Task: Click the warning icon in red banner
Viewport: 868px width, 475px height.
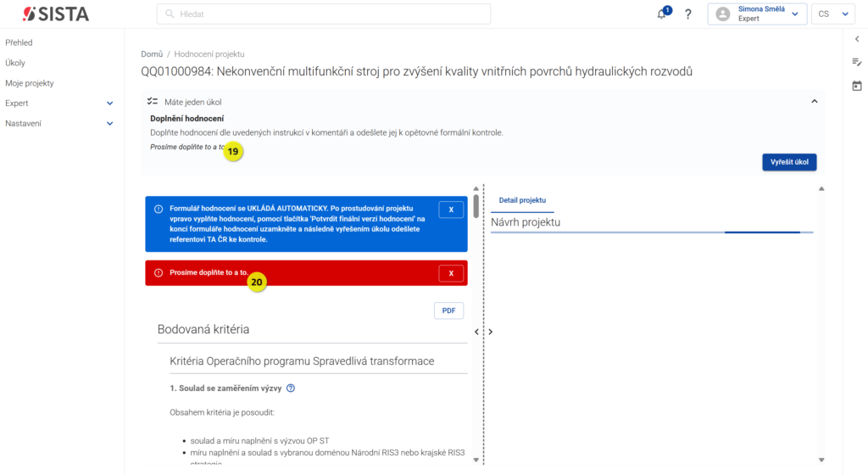Action: coord(159,273)
